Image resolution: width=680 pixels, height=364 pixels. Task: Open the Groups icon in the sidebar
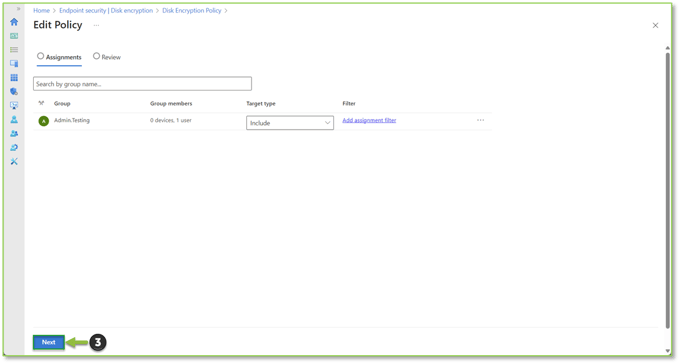(14, 134)
